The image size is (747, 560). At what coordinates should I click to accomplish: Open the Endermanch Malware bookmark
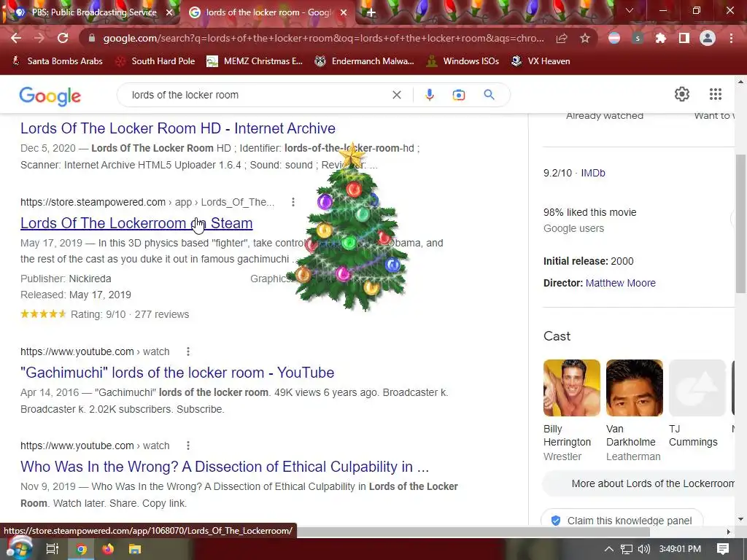(x=365, y=61)
